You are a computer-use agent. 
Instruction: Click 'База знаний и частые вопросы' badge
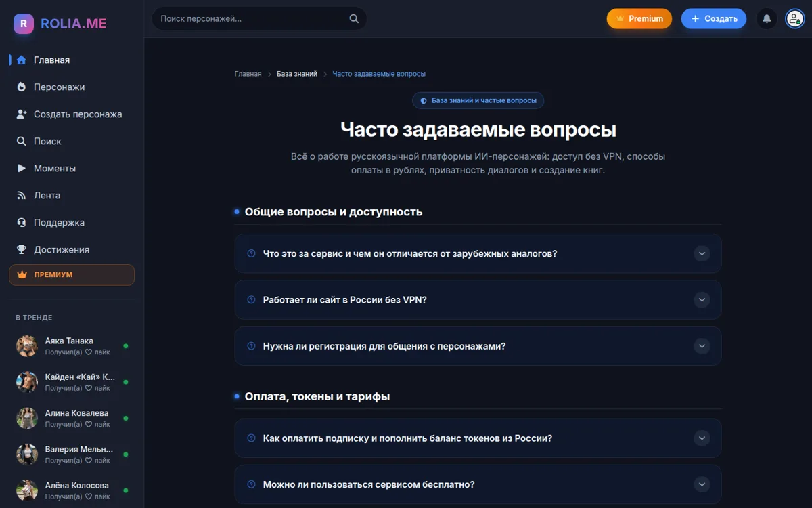[478, 100]
